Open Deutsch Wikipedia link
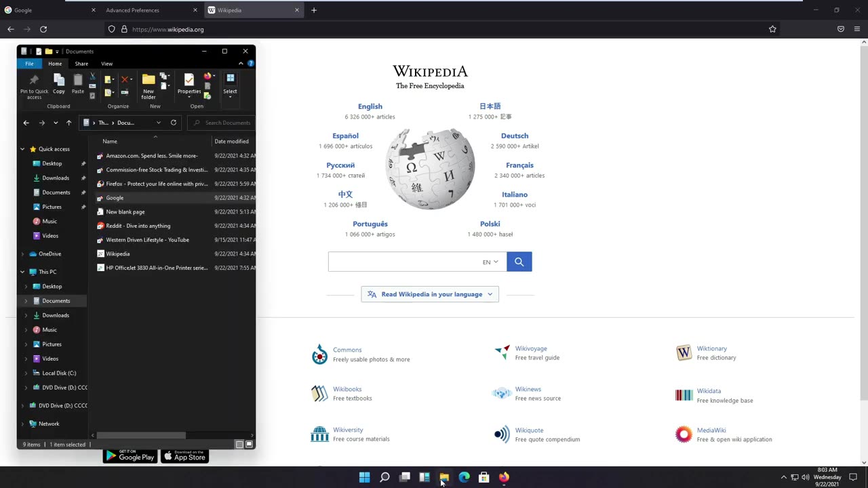Image resolution: width=868 pixels, height=488 pixels. click(x=515, y=136)
